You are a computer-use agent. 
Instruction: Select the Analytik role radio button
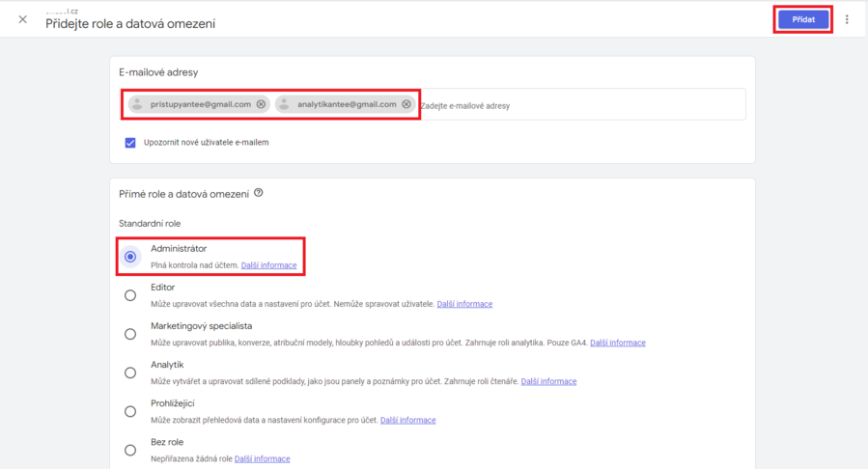(130, 372)
